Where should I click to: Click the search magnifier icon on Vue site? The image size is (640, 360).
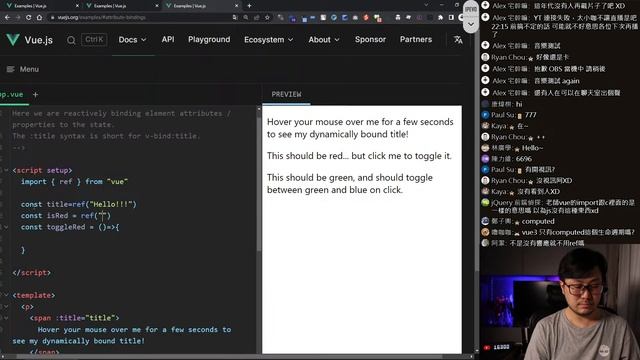pos(71,40)
